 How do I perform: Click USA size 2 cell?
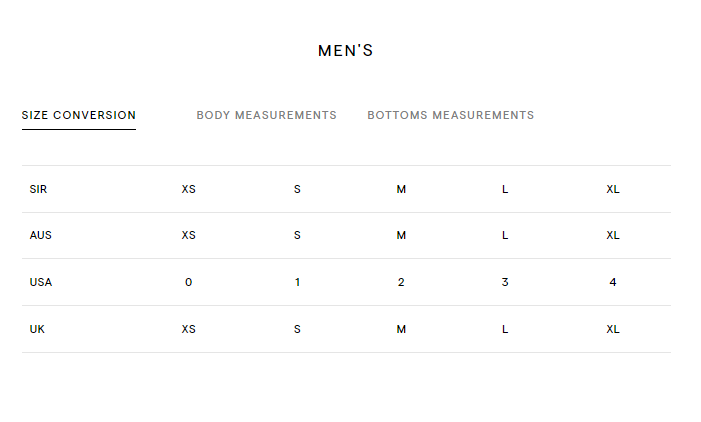(401, 282)
